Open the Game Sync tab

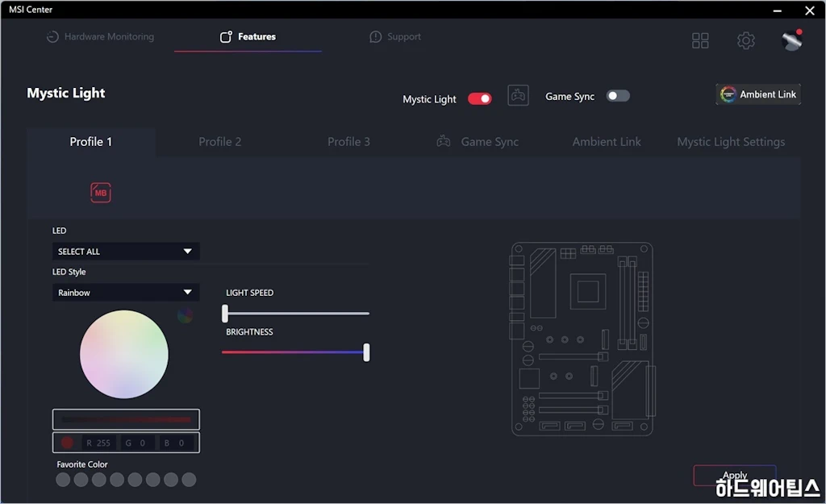click(x=478, y=142)
